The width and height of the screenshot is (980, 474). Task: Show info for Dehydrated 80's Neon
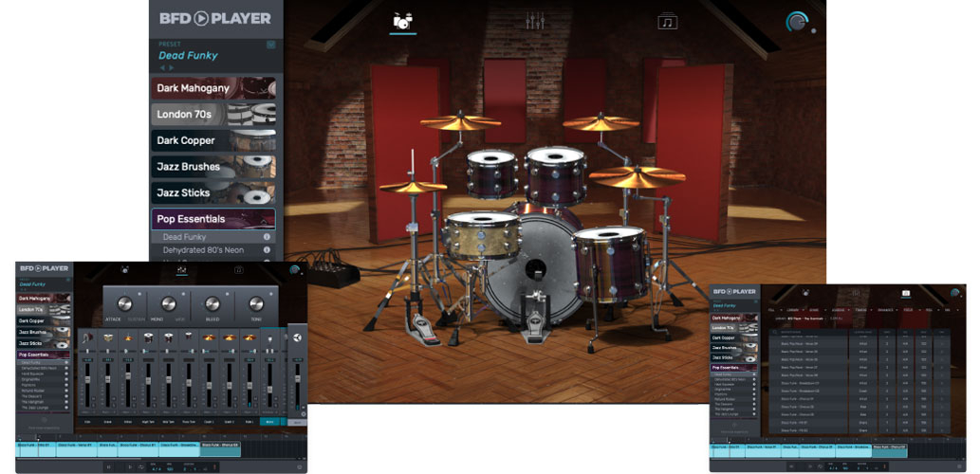(x=268, y=250)
